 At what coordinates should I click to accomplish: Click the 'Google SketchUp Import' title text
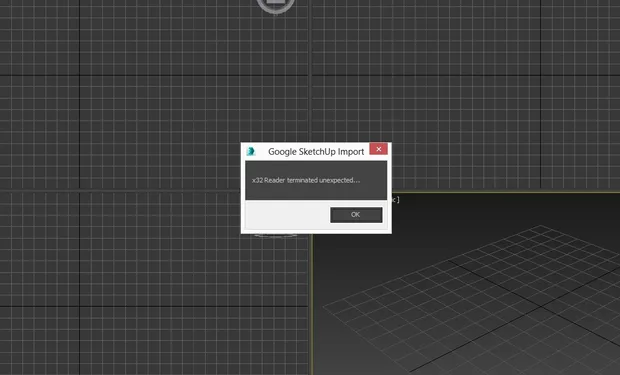pyautogui.click(x=316, y=152)
